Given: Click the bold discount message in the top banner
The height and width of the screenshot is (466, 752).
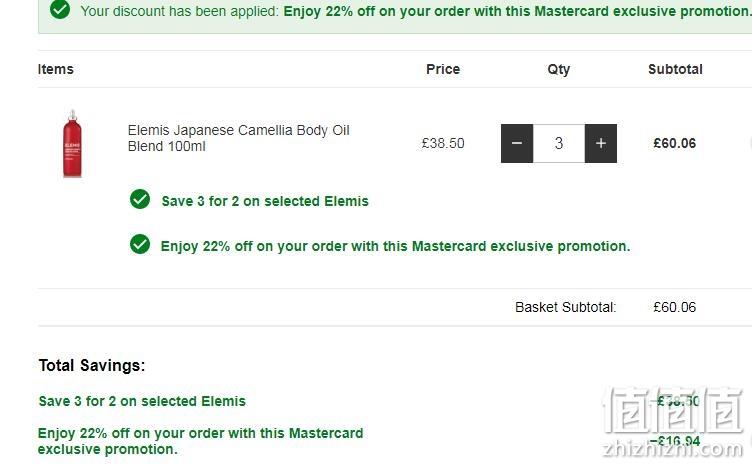Looking at the screenshot, I should [517, 11].
